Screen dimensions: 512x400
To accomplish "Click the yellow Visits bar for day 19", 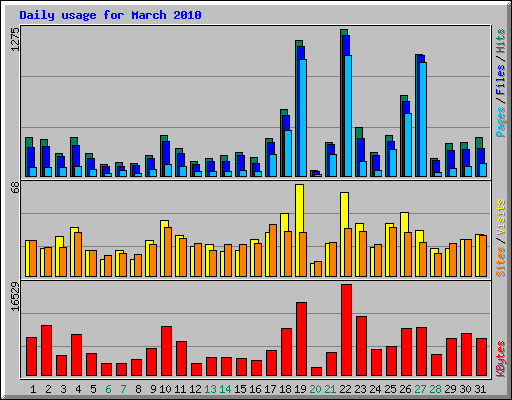I will click(x=299, y=208).
